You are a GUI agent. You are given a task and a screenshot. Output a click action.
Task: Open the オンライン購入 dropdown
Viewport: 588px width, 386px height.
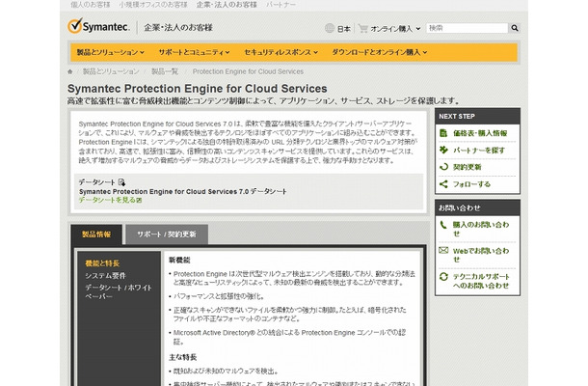point(395,29)
